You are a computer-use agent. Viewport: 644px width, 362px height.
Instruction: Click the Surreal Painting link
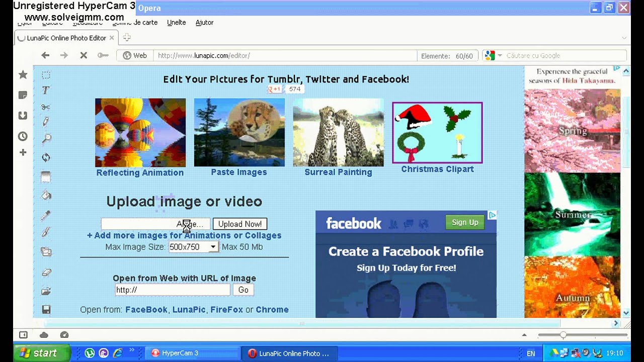pyautogui.click(x=338, y=172)
